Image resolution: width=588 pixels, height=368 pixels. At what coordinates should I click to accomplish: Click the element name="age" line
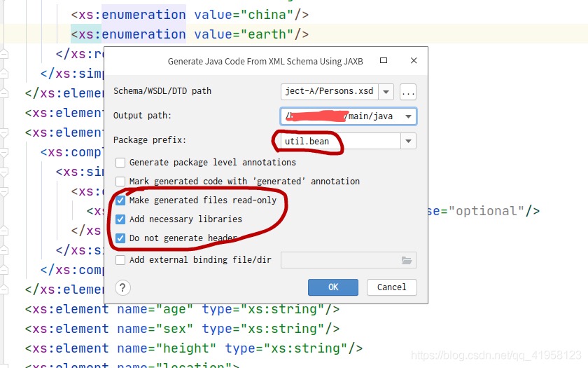point(182,309)
